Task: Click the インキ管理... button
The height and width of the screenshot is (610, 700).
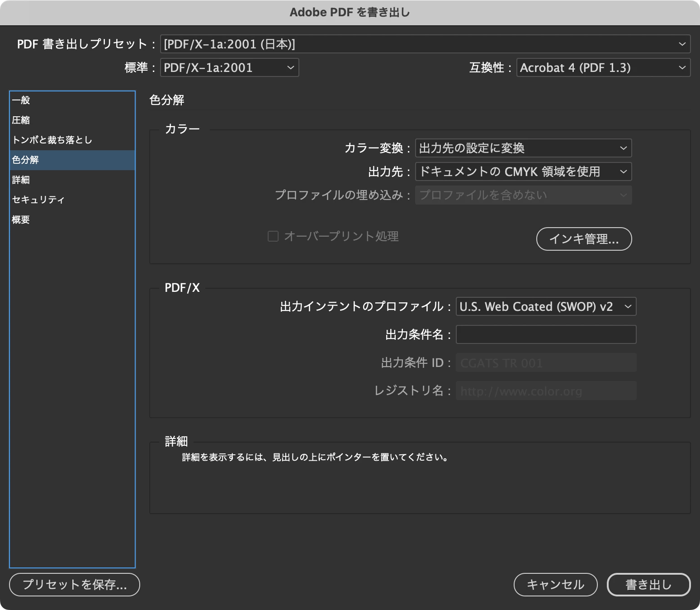Action: 584,238
